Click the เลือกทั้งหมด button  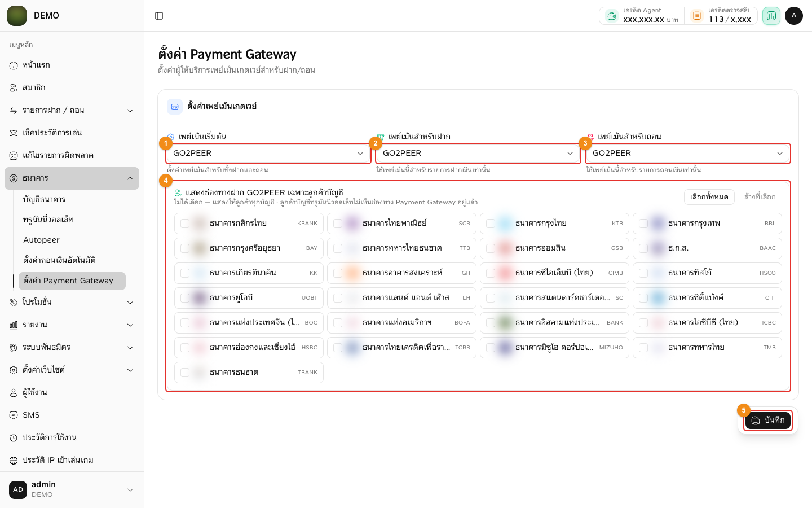(709, 197)
